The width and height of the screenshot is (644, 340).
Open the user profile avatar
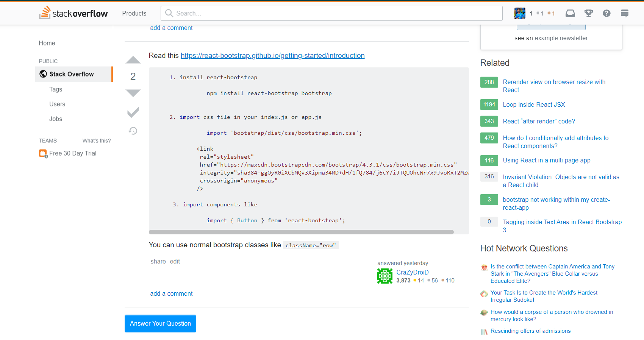pyautogui.click(x=519, y=13)
